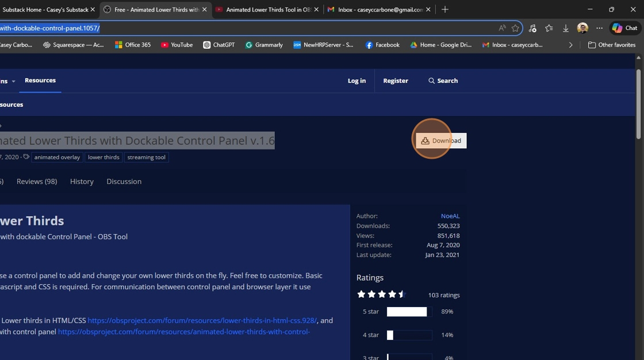The image size is (644, 360).
Task: Switch to the History tab
Action: coord(82,182)
